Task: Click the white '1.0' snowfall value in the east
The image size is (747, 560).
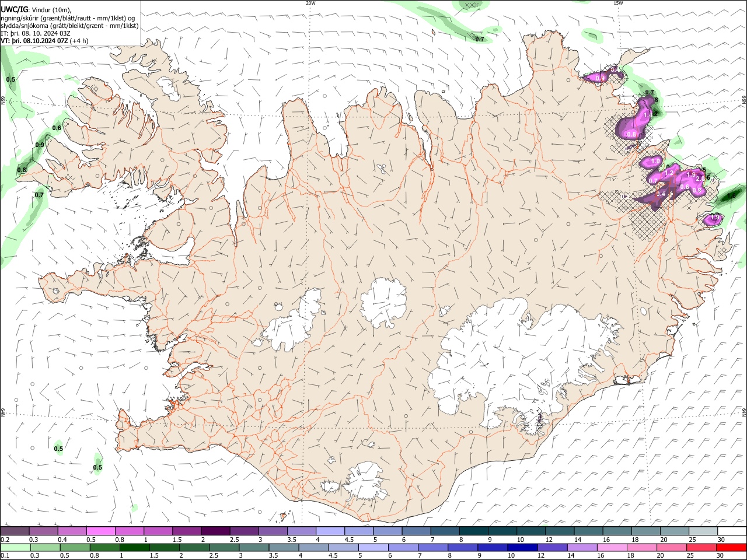Action: (655, 162)
